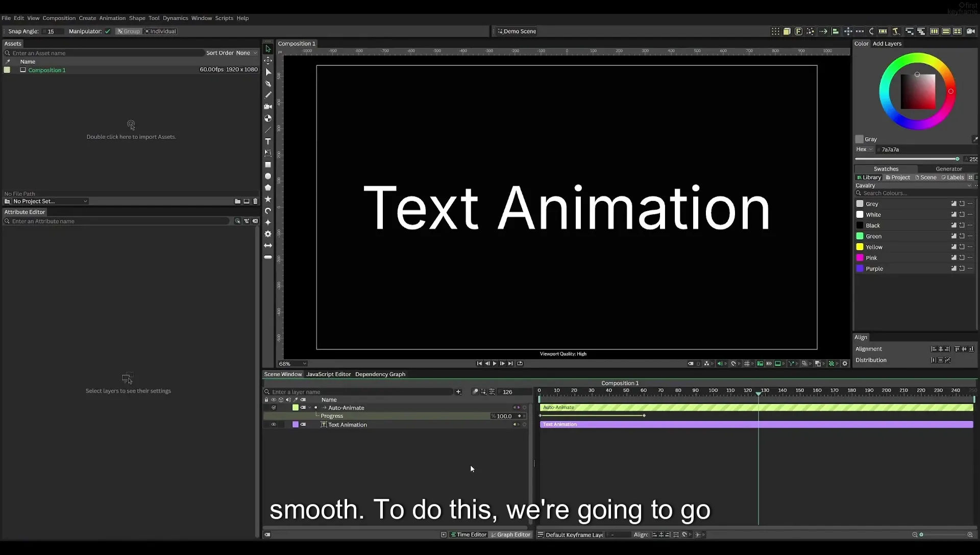Choose the Polygon shape tool
The image size is (980, 555).
coord(268,188)
